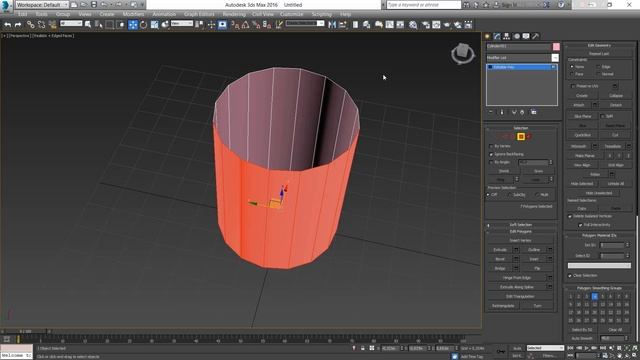
Task: Toggle the By Vertex checkbox
Action: (491, 146)
